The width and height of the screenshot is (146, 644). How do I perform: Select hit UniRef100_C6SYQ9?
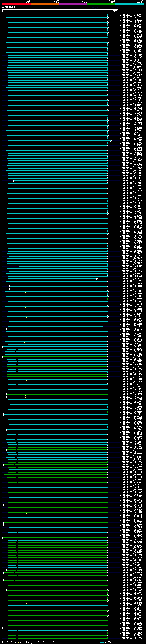pos(131,151)
